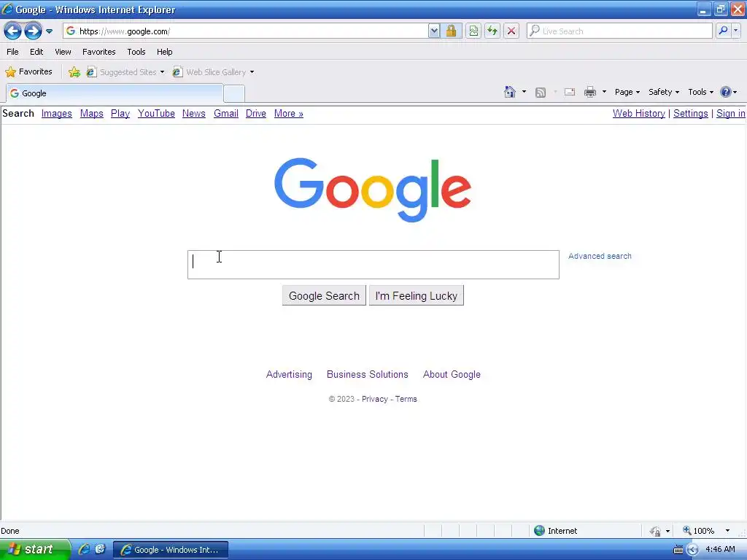Open Suggested Sites dropdown
747x560 pixels.
click(125, 72)
